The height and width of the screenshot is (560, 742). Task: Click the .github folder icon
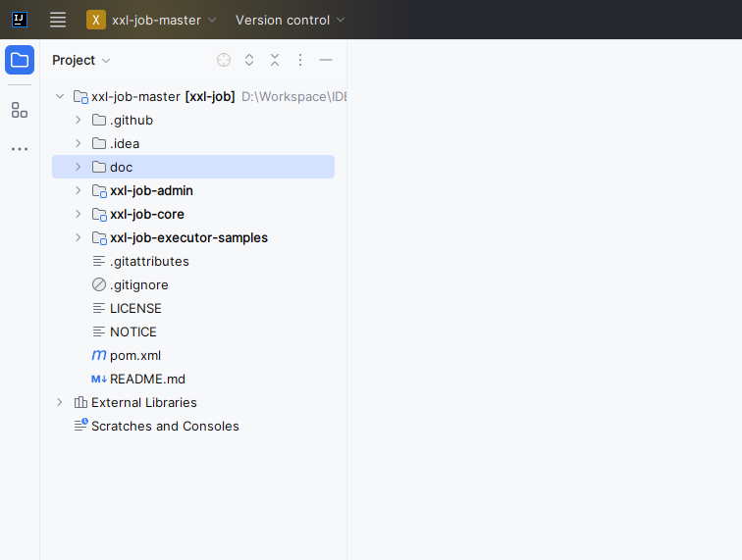point(99,120)
